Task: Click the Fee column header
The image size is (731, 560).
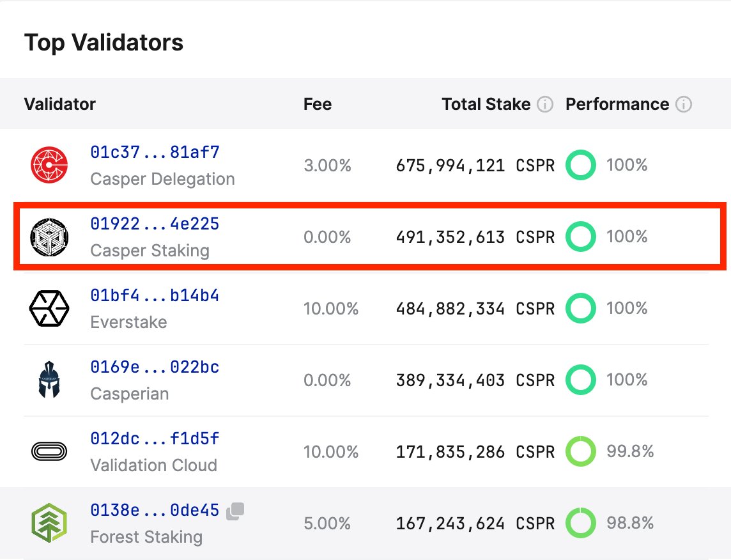Action: click(318, 104)
